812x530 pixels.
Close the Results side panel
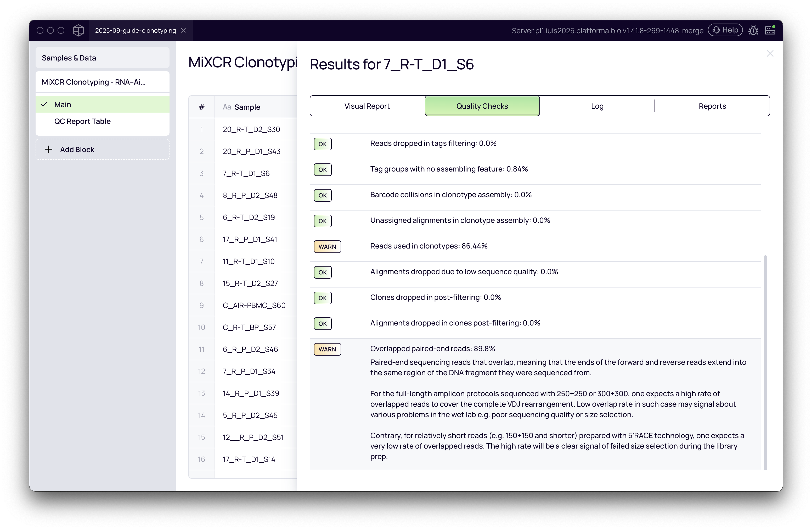point(770,54)
